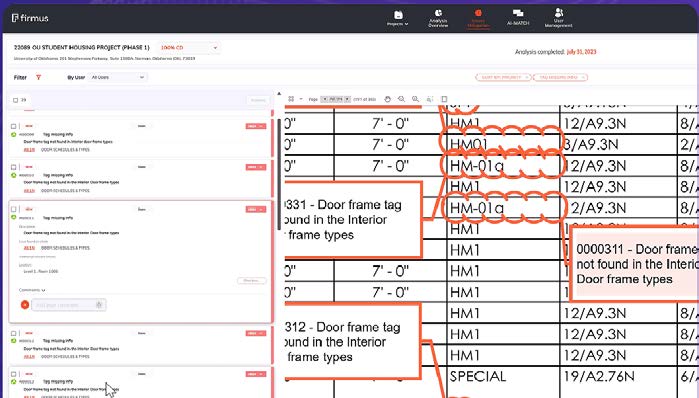
Task: Click the zoom out magnifier icon
Action: [x=401, y=99]
